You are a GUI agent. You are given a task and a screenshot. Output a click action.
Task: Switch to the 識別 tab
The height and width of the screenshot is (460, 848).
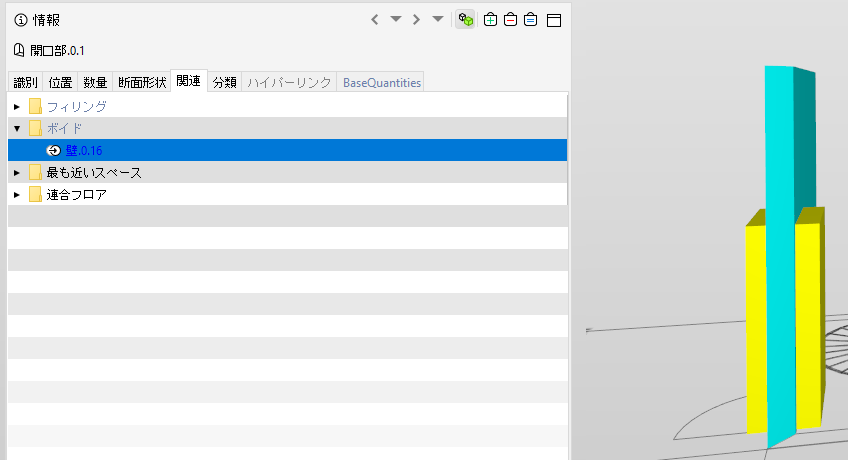pos(25,82)
